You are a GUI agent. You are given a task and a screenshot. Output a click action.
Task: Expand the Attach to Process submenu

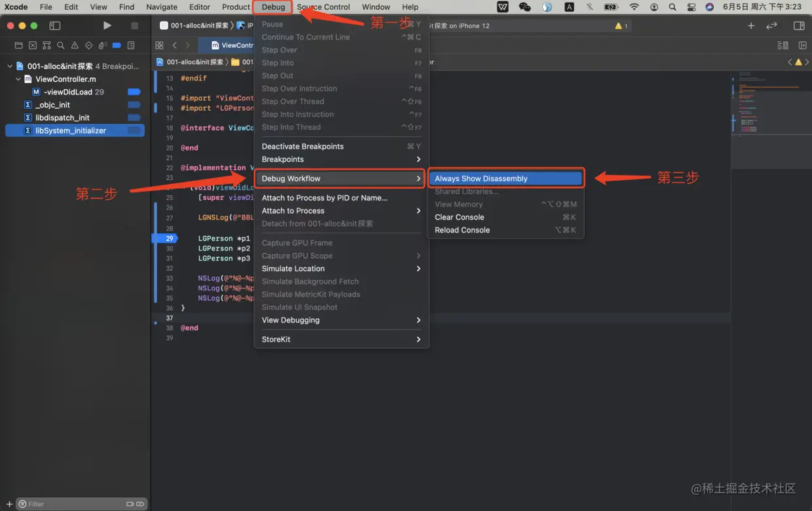tap(341, 210)
